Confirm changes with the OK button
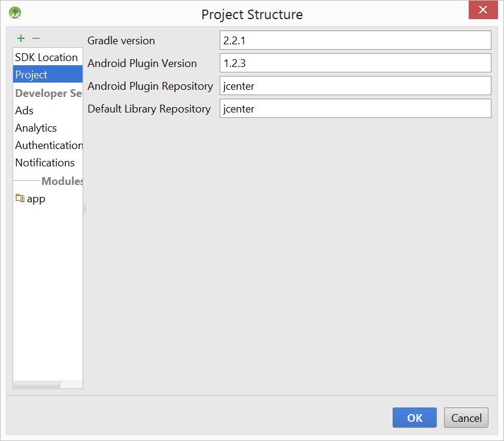The image size is (504, 441). click(414, 418)
